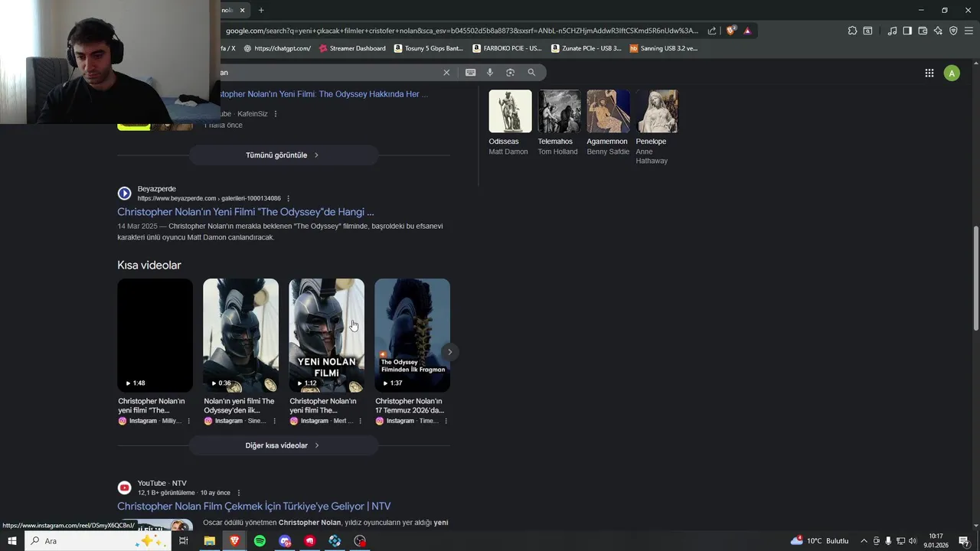Open Leo AI assistant sparkle icon

938,31
